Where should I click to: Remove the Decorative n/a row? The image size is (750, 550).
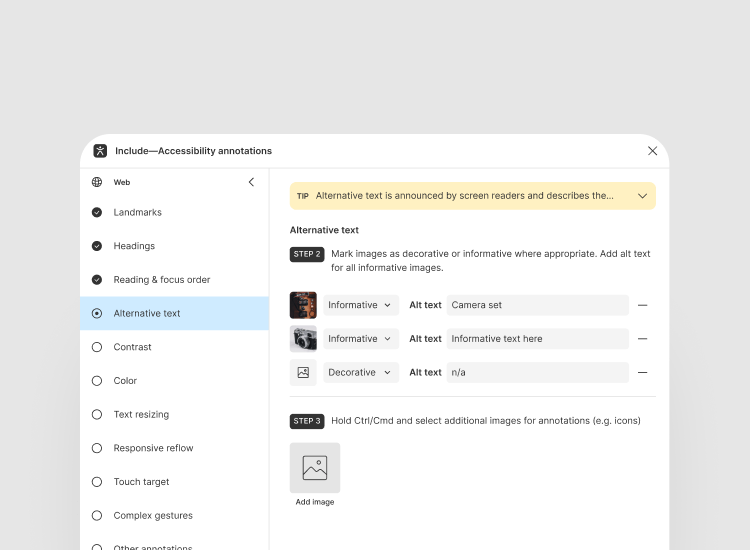point(642,373)
